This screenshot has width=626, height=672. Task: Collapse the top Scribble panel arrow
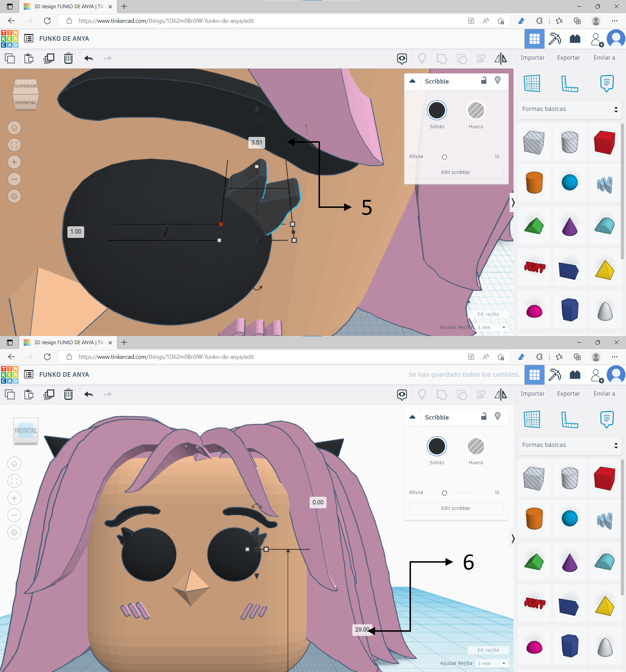click(x=412, y=81)
